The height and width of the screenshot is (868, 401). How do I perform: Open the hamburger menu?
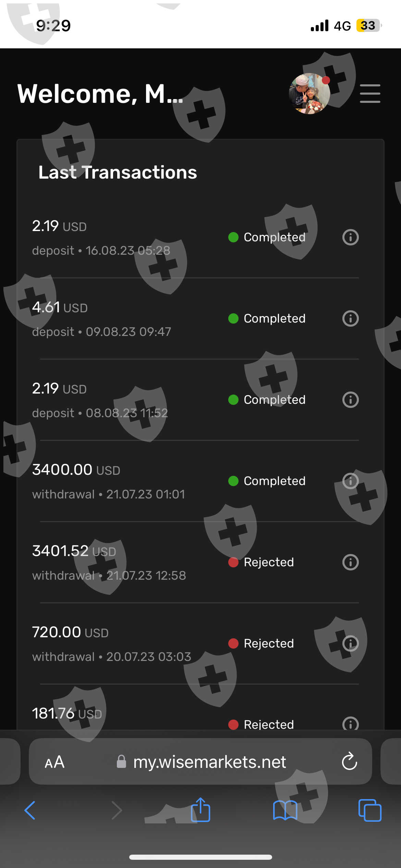pos(370,94)
